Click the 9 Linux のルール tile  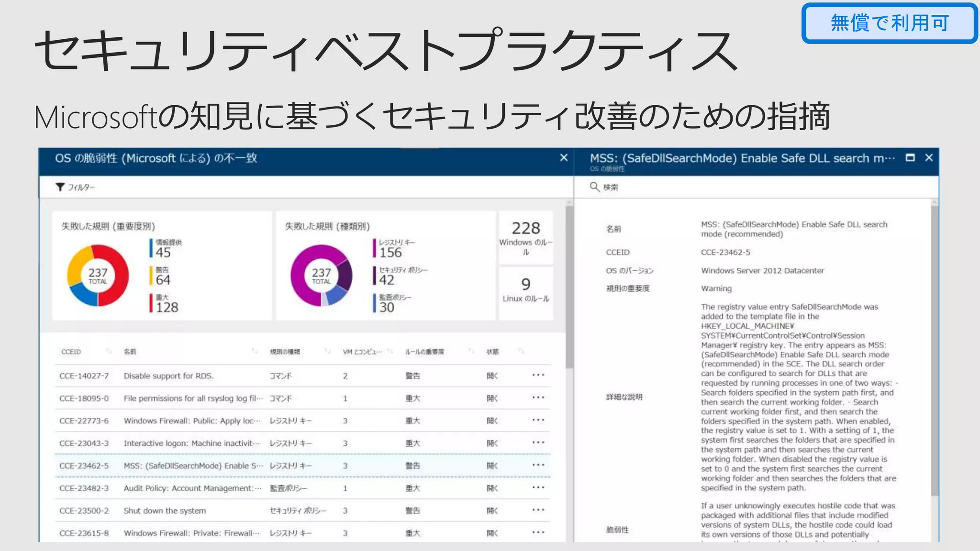[x=526, y=293]
